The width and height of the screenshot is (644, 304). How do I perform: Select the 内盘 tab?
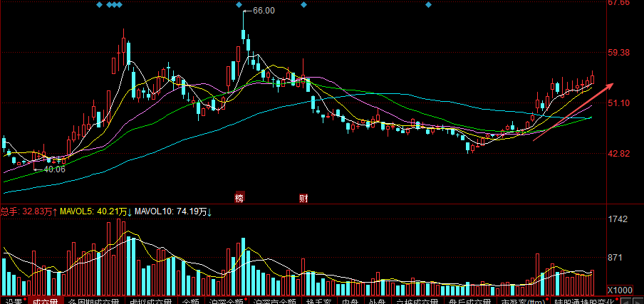point(350,301)
